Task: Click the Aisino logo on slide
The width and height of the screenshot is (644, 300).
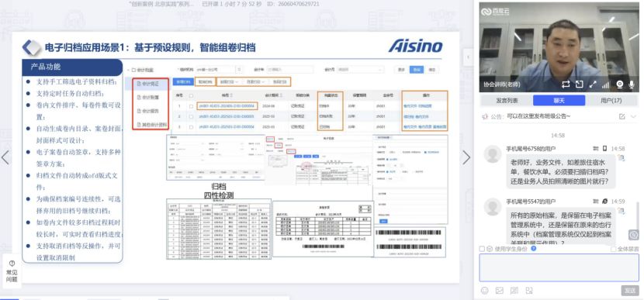Action: 416,46
